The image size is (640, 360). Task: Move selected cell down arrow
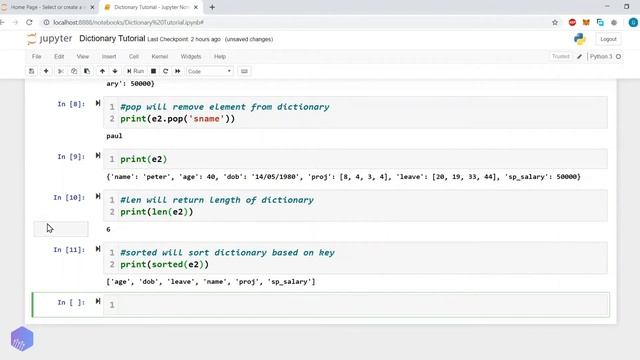tap(115, 71)
